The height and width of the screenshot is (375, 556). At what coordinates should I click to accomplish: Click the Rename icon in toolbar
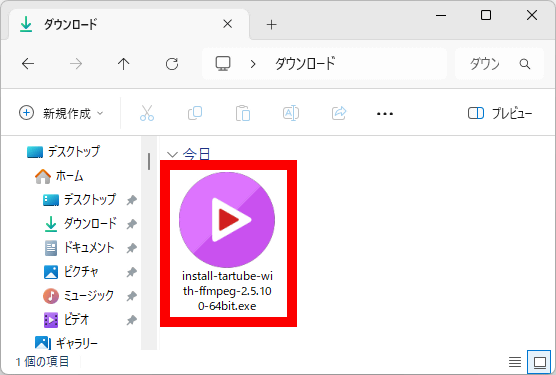point(291,113)
